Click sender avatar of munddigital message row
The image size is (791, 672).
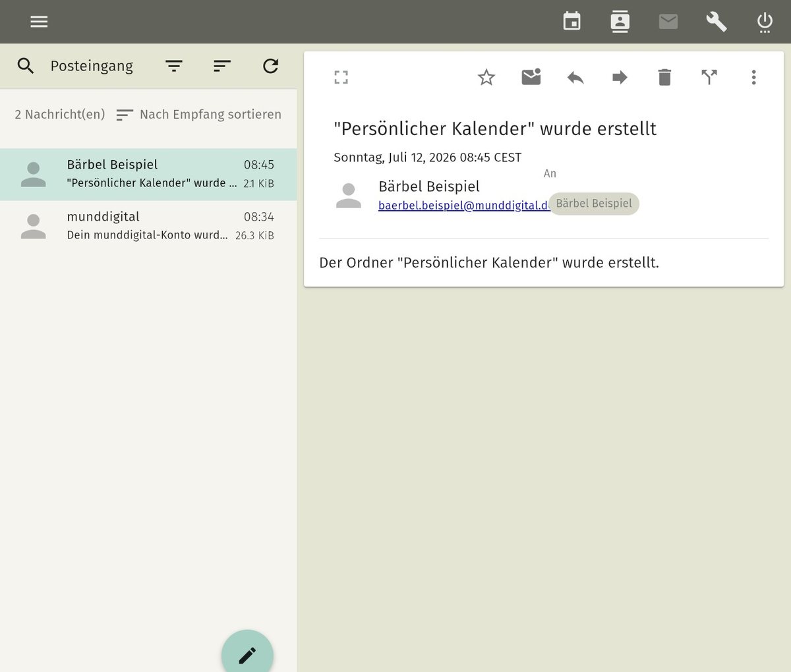(34, 227)
